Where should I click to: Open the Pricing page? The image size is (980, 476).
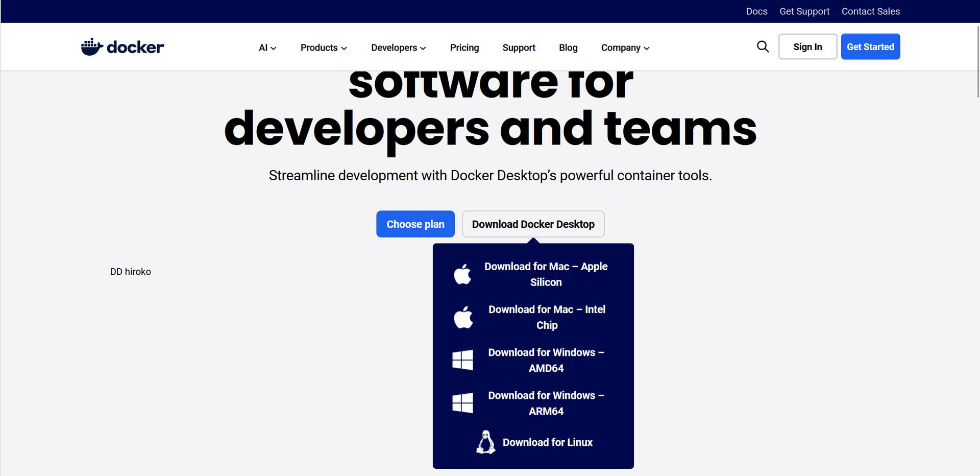[464, 47]
